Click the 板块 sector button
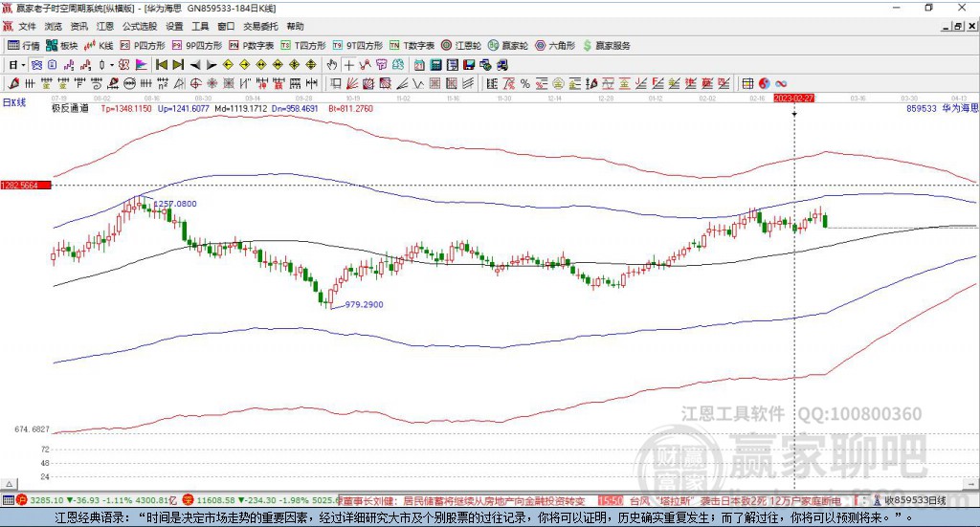Viewport: 980px width, 527px height. pyautogui.click(x=62, y=46)
